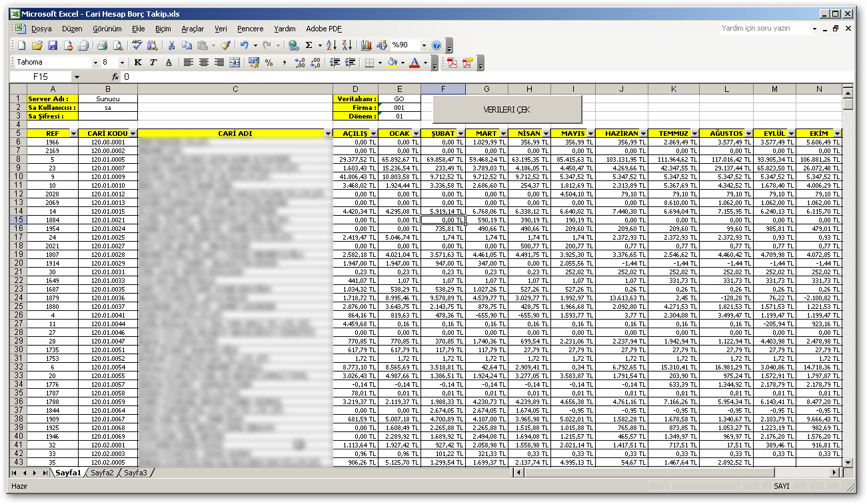The width and height of the screenshot is (867, 504).
Task: Apply the red font color A
Action: pyautogui.click(x=415, y=63)
